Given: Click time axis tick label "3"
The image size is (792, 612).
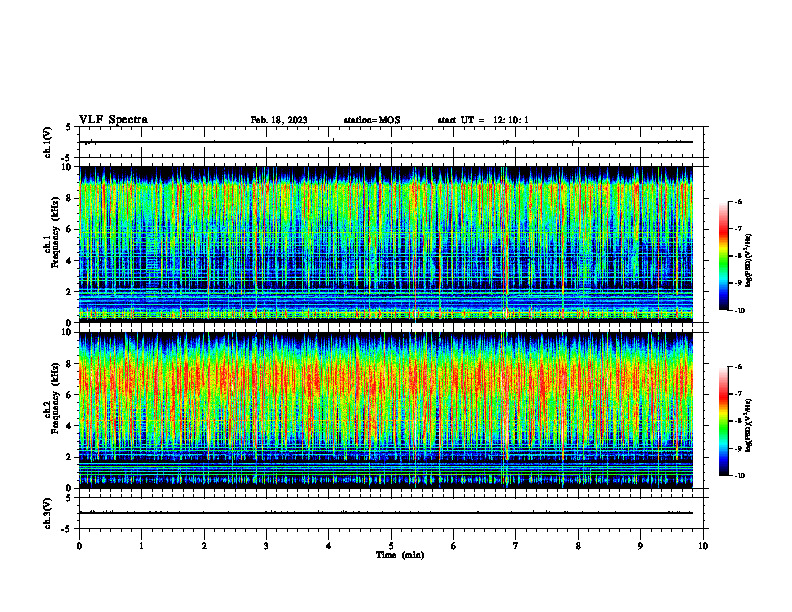Looking at the screenshot, I should click(x=266, y=546).
